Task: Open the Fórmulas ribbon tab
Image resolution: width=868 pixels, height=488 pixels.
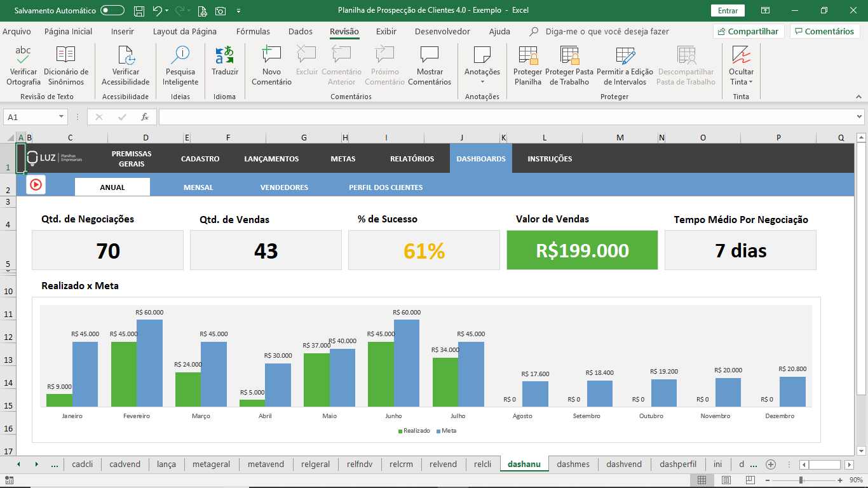Action: [x=253, y=31]
